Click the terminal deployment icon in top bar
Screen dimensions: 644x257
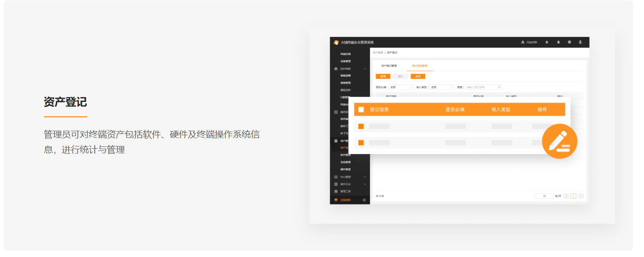click(523, 42)
